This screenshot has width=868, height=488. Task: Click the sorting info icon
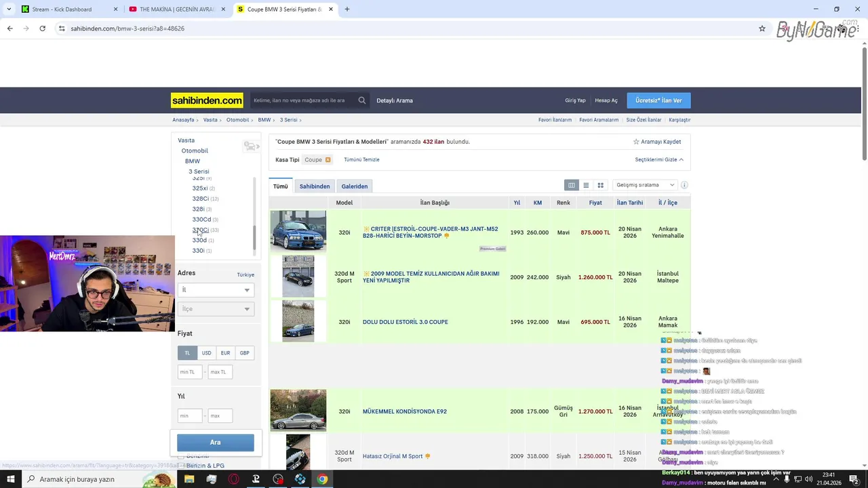point(684,185)
